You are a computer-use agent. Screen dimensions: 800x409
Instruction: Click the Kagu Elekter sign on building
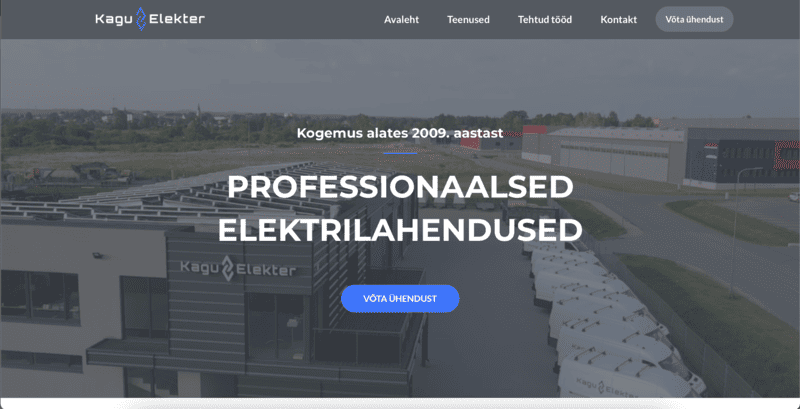[x=238, y=269]
